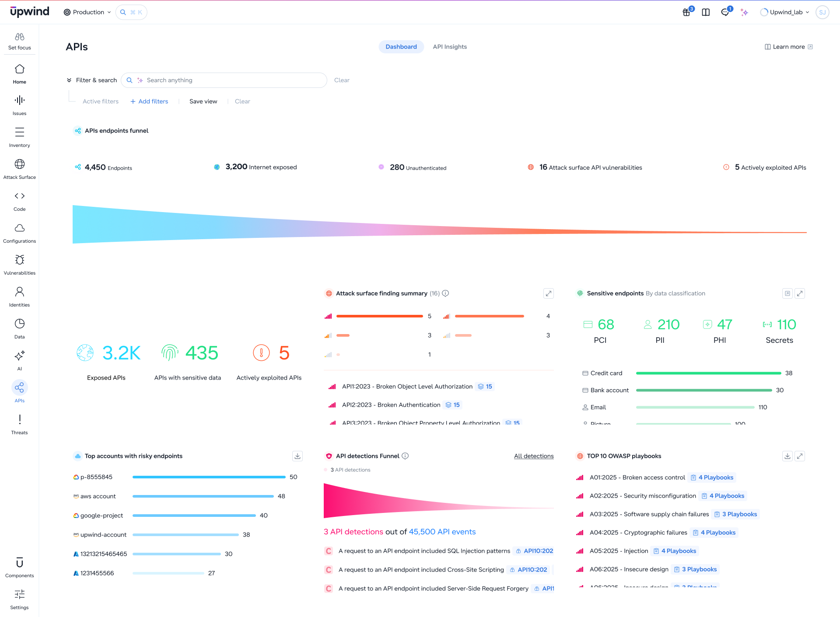Viewport: 840px width, 617px height.
Task: Open Attack Surface in the sidebar
Action: point(19,169)
